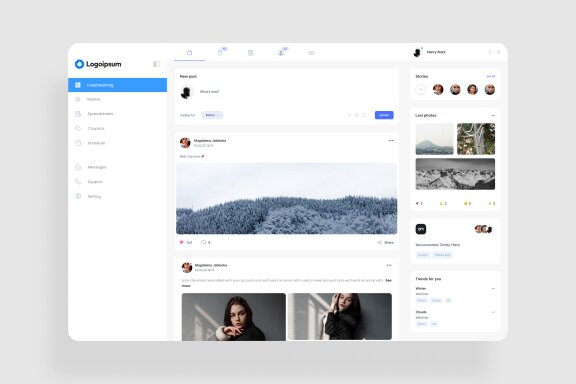The height and width of the screenshot is (384, 576).
Task: Open the first post's three-dot menu
Action: pos(390,140)
